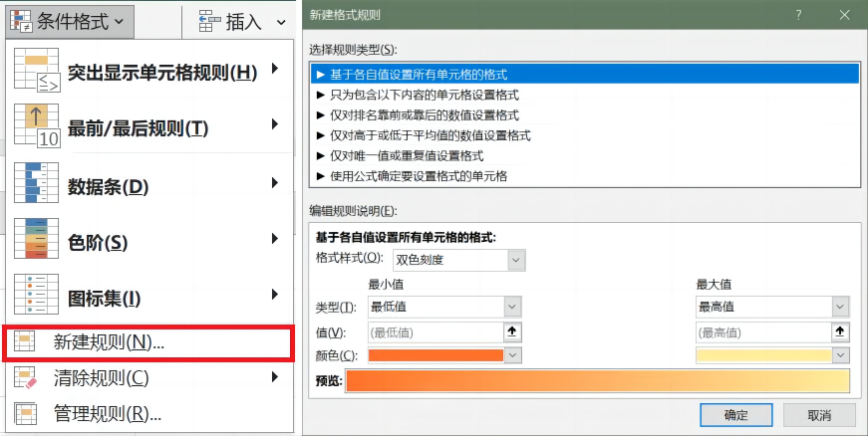Click the 最小值 值 input field
Viewport: 868px width, 436px height.
(x=435, y=331)
